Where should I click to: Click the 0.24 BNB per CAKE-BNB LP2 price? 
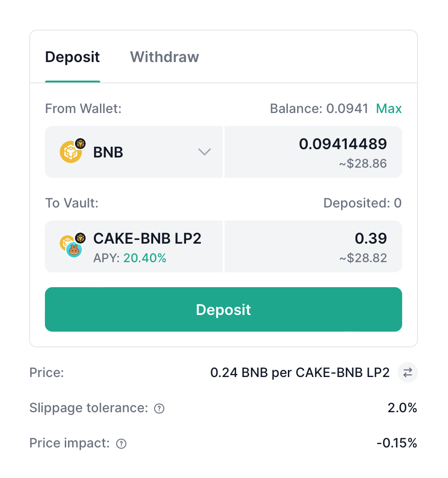(300, 373)
